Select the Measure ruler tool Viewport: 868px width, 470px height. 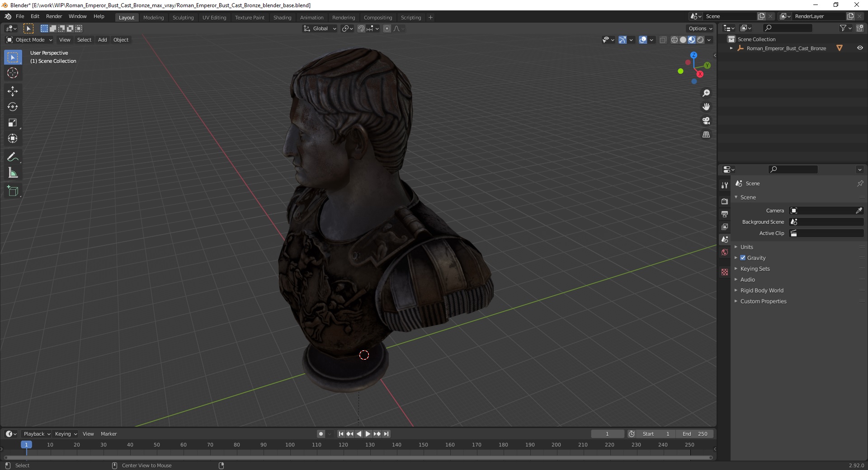coord(13,173)
